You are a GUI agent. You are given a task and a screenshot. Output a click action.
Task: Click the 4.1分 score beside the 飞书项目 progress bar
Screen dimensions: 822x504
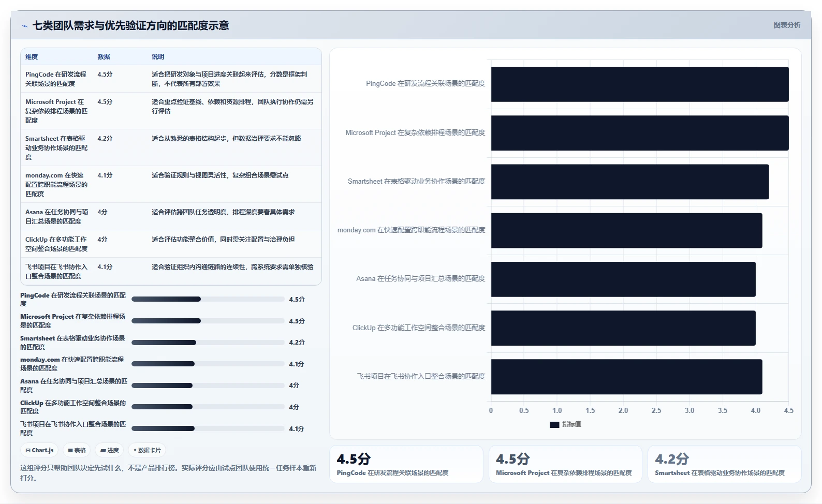(297, 429)
